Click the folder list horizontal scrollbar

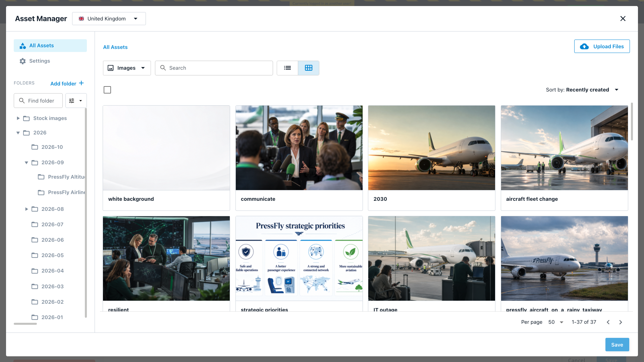click(25, 324)
